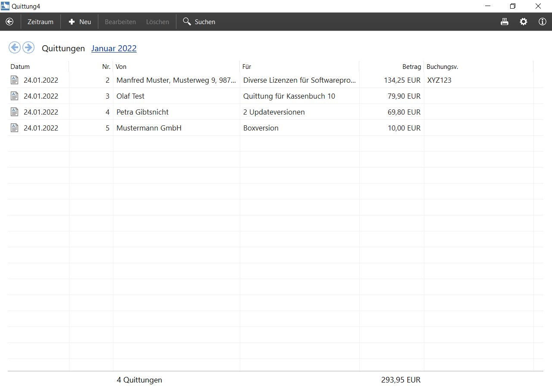Select the Manfred Muster receipt entry
The height and width of the screenshot is (392, 552).
tap(176, 80)
